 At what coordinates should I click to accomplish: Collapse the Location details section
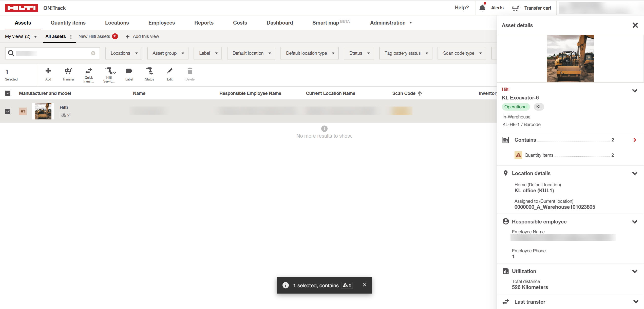[x=634, y=173]
